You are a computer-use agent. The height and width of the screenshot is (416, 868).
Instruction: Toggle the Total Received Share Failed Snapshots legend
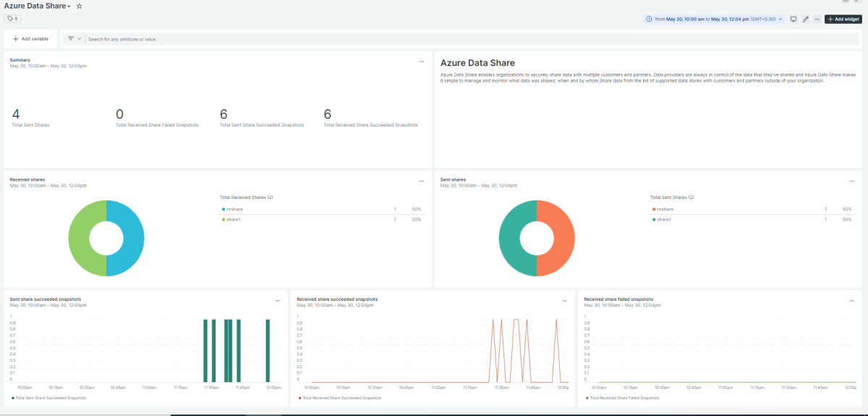coord(621,398)
